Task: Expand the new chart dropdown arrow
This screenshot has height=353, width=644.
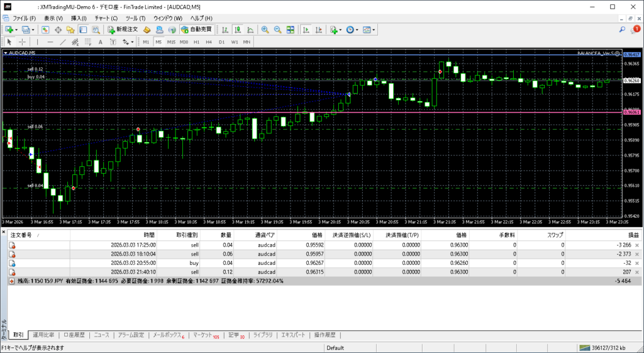Action: click(16, 30)
